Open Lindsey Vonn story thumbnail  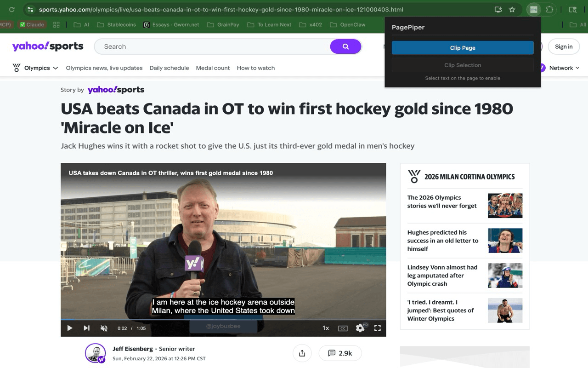click(505, 276)
